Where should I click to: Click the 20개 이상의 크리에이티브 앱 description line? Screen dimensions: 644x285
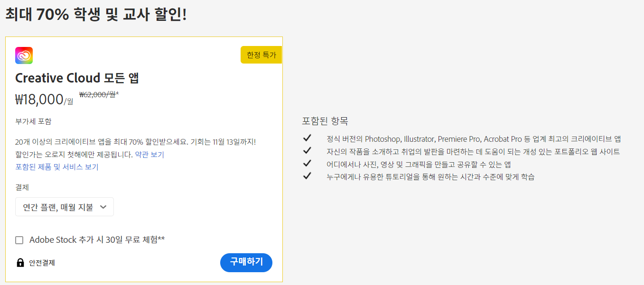[136, 142]
